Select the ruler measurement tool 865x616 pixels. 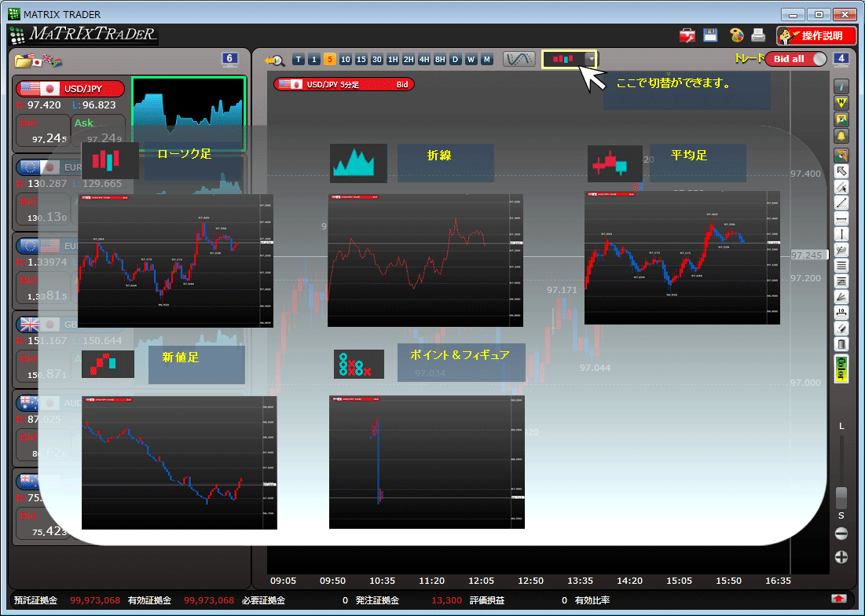(841, 313)
